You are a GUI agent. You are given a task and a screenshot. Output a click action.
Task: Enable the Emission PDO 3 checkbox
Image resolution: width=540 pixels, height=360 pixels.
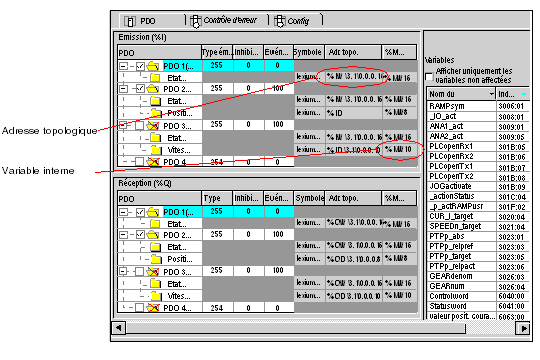tap(139, 126)
